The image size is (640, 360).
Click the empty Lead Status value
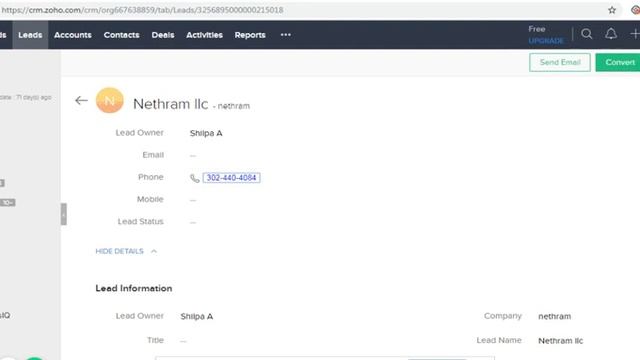(x=193, y=222)
